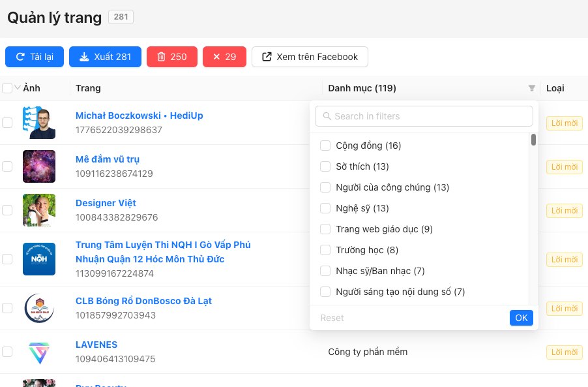Select the LAVENES row checkbox
Image resolution: width=588 pixels, height=387 pixels.
point(7,352)
